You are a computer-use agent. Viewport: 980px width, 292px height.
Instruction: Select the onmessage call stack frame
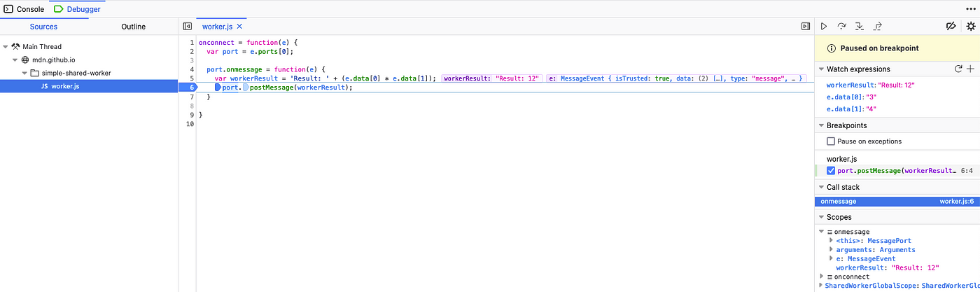897,202
